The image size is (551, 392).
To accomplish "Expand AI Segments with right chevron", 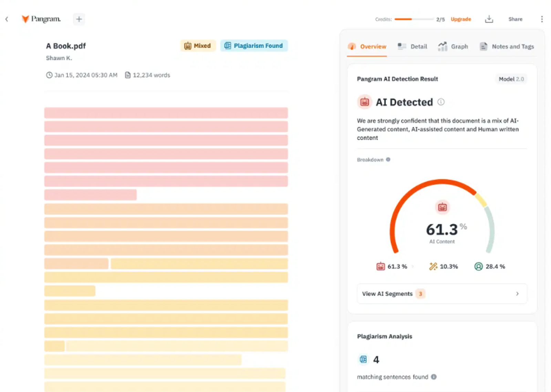I will pyautogui.click(x=517, y=294).
